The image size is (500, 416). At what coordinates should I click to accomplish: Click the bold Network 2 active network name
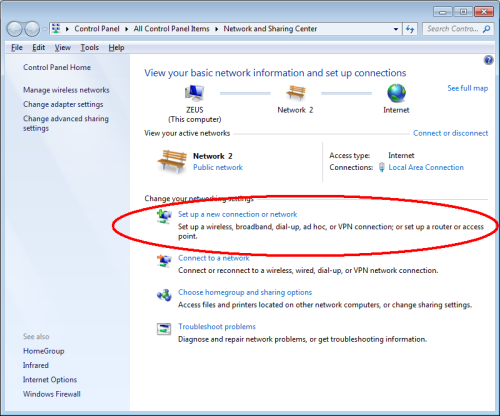pos(213,156)
